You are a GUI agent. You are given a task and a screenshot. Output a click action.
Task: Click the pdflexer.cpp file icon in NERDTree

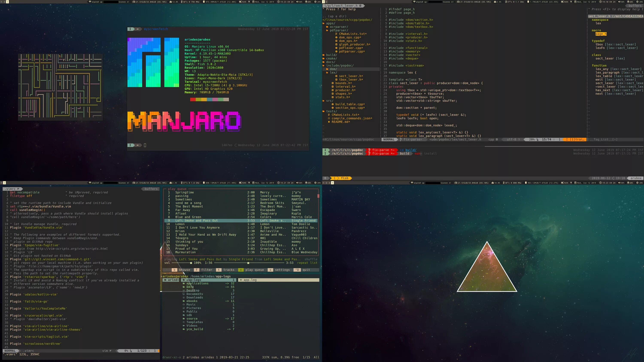tap(336, 48)
